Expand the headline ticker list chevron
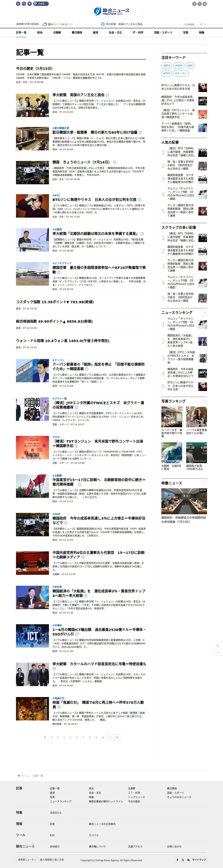The width and height of the screenshot is (223, 868). click(x=205, y=24)
